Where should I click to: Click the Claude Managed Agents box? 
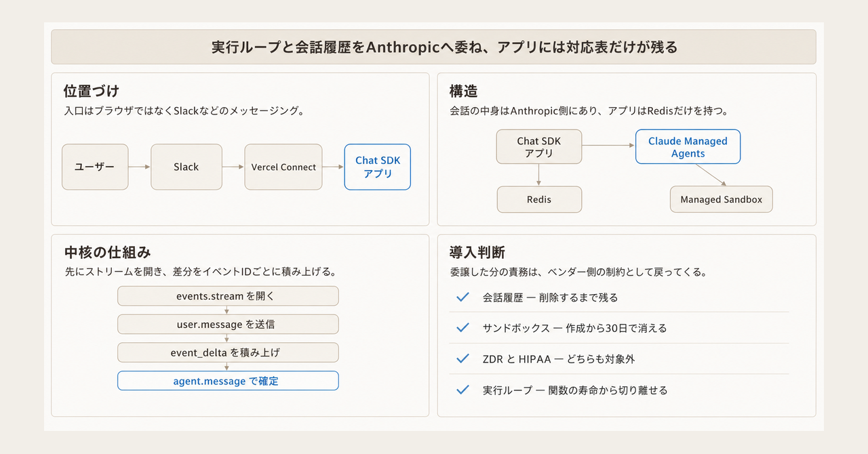[688, 147]
